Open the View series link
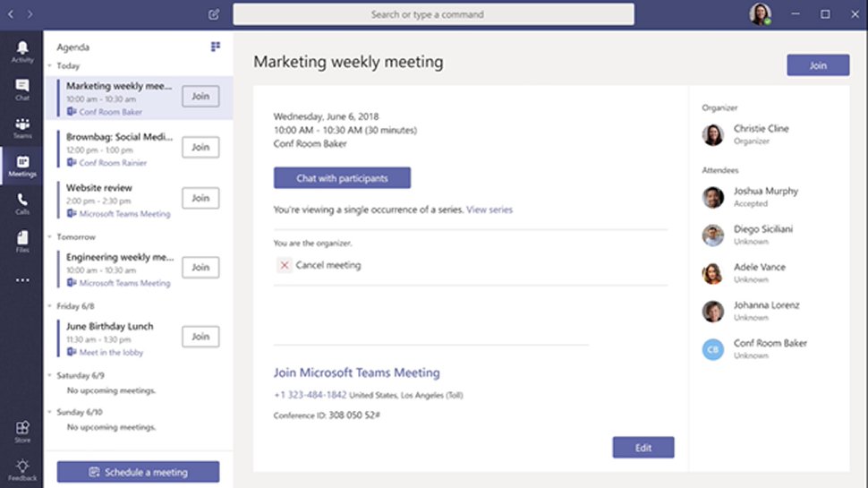This screenshot has width=868, height=488. click(489, 210)
